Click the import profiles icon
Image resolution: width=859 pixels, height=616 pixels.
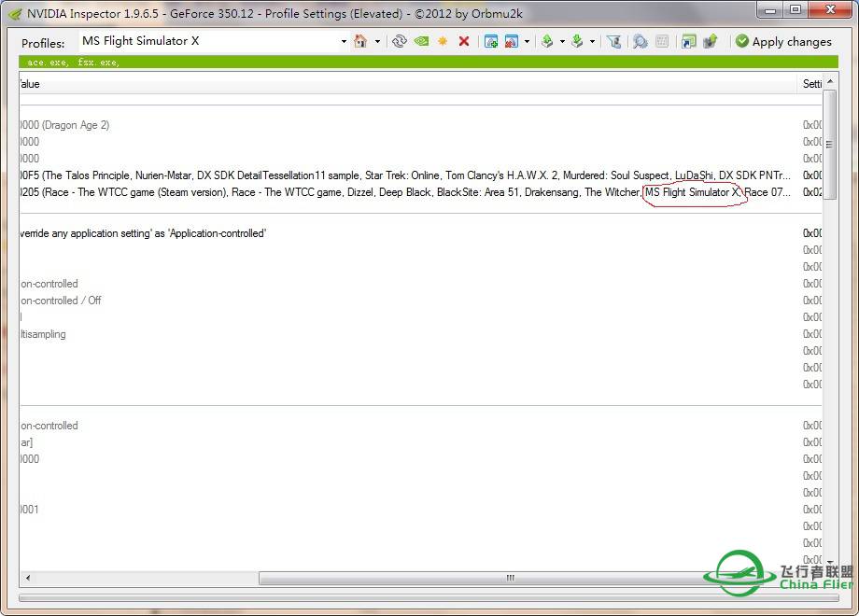pyautogui.click(x=577, y=41)
